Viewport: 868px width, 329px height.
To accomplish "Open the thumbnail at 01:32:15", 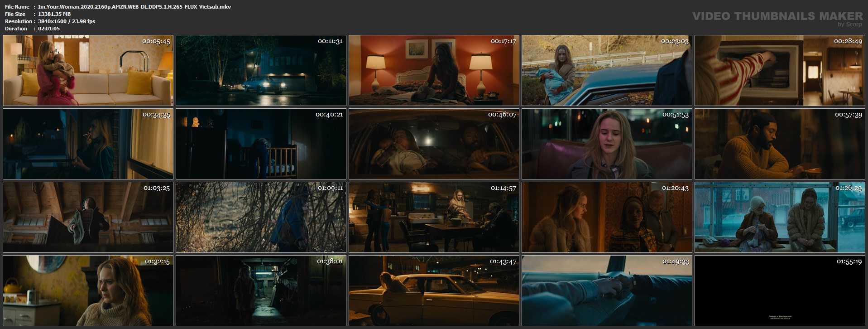I will click(88, 291).
